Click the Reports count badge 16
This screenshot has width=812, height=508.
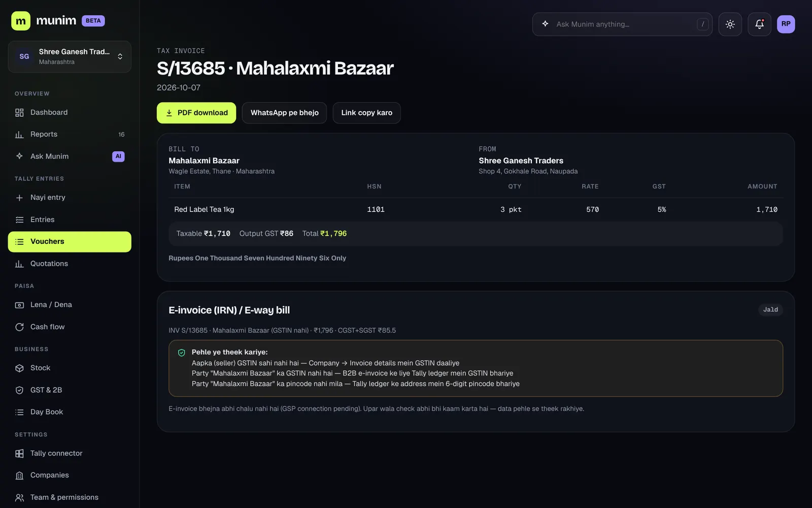coord(121,135)
